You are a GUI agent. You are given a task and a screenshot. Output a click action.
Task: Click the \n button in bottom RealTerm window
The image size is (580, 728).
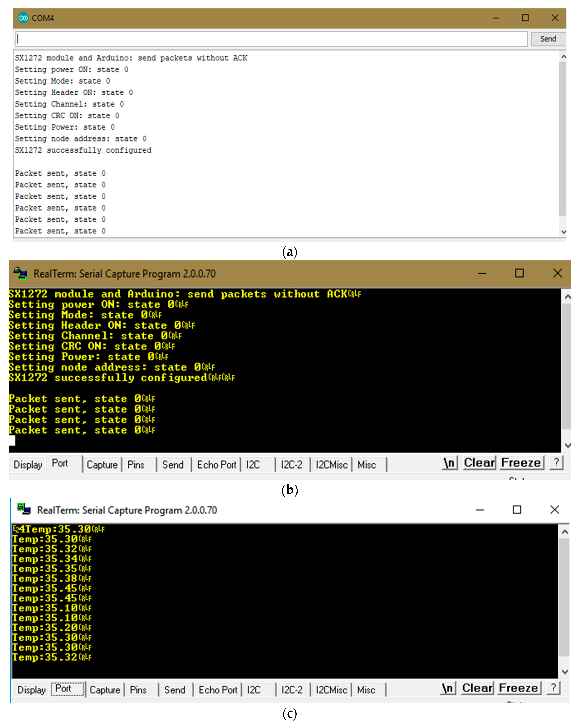tap(448, 688)
